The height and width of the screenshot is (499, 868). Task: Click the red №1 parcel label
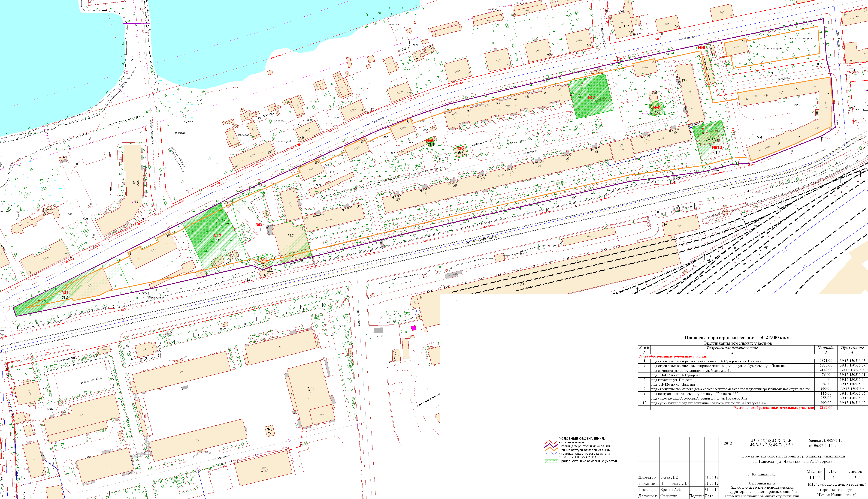pyautogui.click(x=65, y=292)
